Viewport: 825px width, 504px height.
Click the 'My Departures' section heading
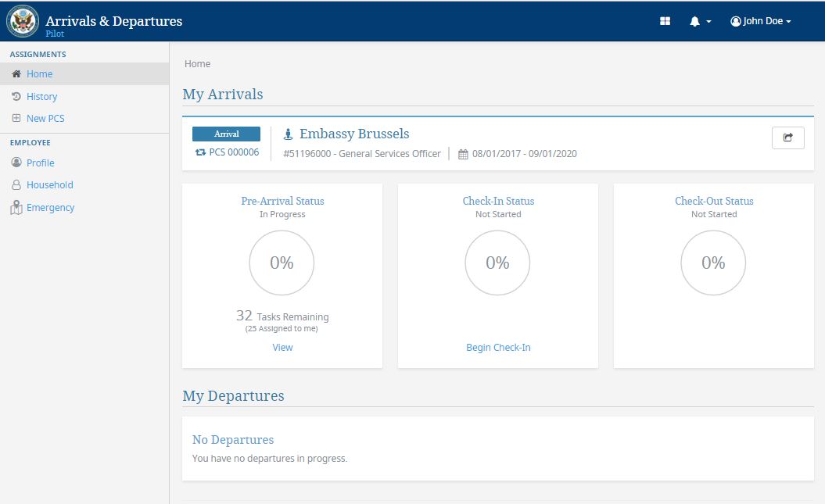pos(234,395)
